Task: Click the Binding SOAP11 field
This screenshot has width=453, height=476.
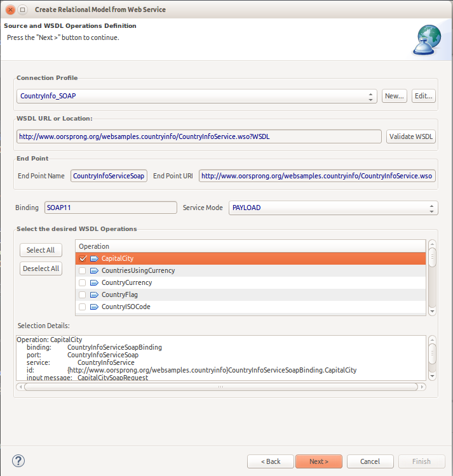Action: [x=111, y=208]
